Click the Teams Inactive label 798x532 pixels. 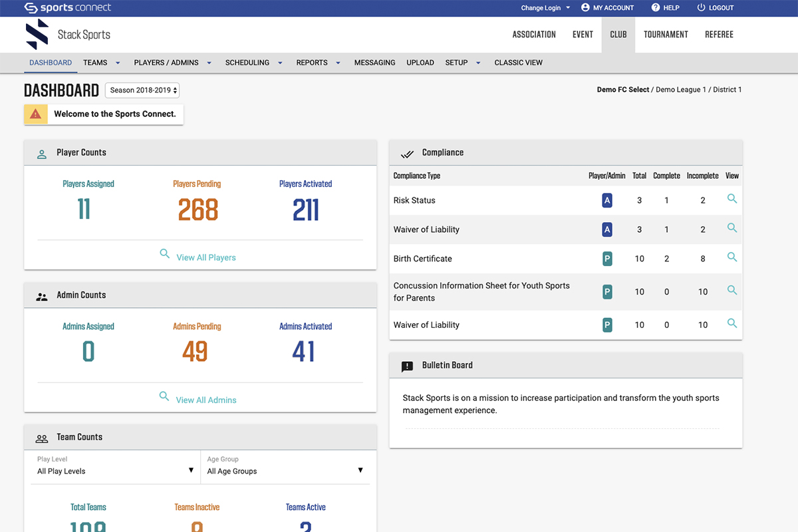pyautogui.click(x=197, y=507)
